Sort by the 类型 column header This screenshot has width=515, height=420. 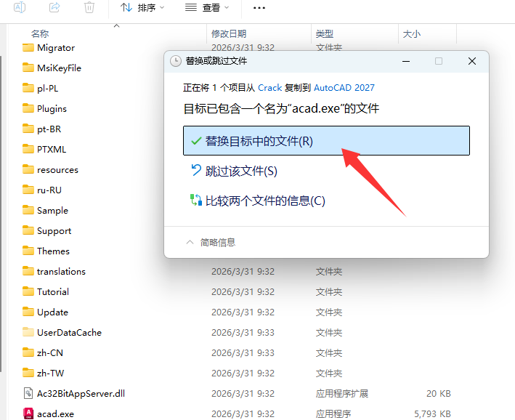pos(325,33)
